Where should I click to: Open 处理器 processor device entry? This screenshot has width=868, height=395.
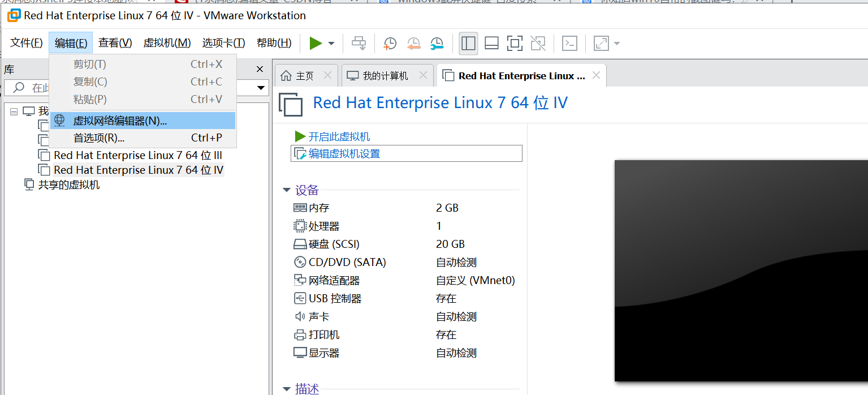coord(324,226)
